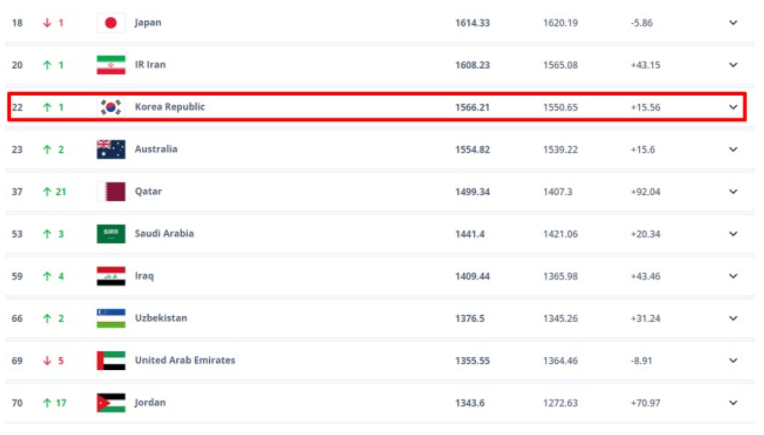Screen dimensions: 764x435
Task: Click the Australia flag icon
Action: (x=111, y=149)
